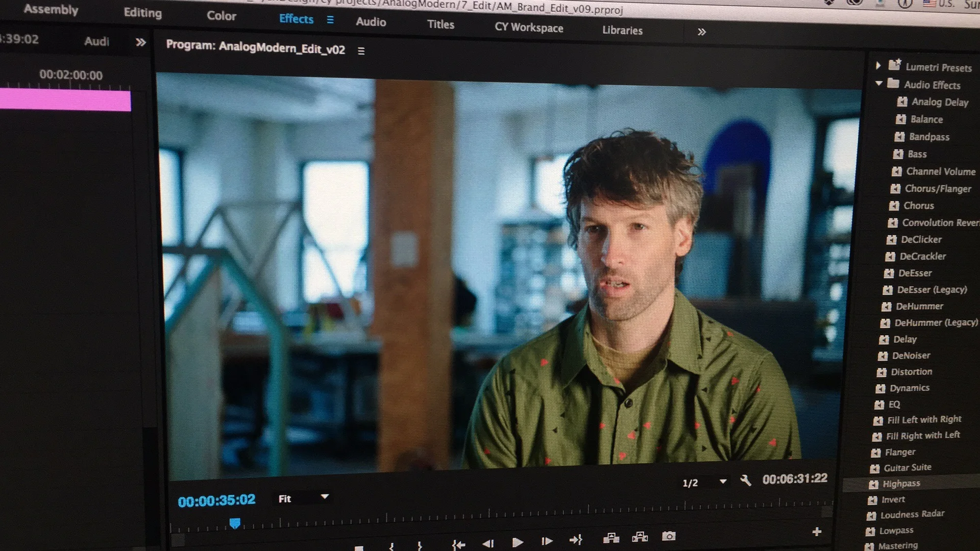Viewport: 980px width, 551px height.
Task: Open the Program monitor panel menu
Action: (x=361, y=51)
